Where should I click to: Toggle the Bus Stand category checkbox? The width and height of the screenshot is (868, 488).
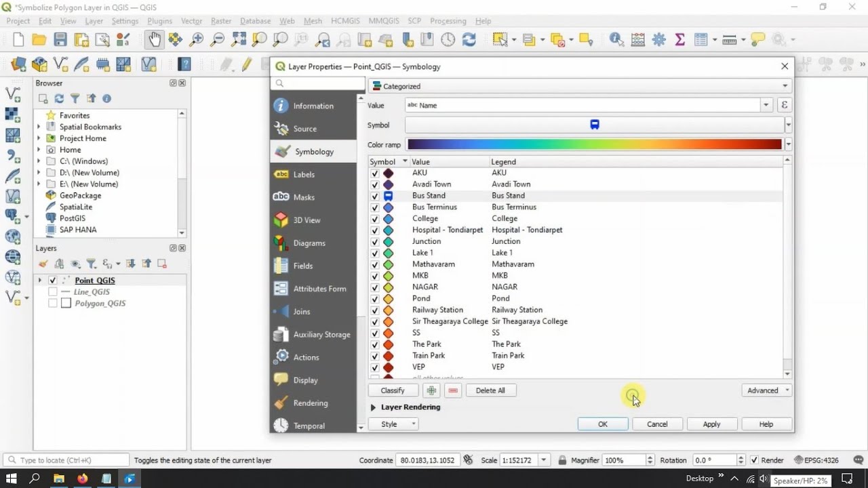(375, 196)
